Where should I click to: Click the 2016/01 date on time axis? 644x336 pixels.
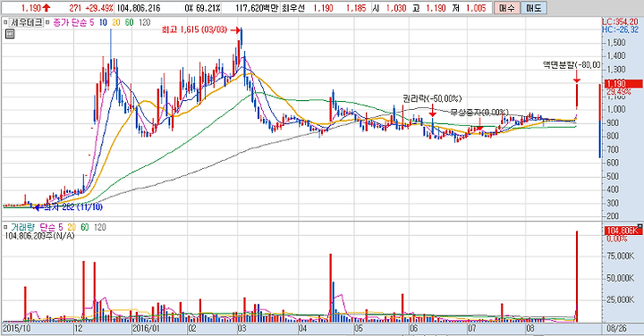point(146,329)
